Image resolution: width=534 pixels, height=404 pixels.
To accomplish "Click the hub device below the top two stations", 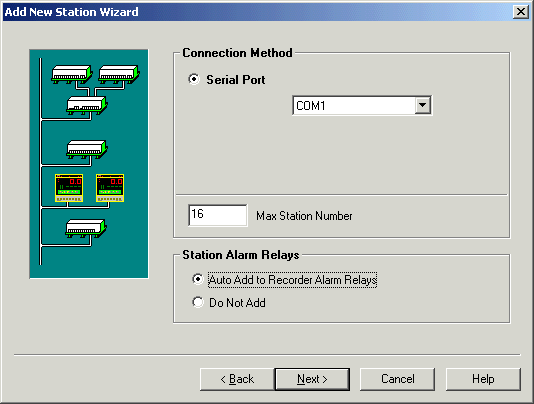I will [x=87, y=105].
